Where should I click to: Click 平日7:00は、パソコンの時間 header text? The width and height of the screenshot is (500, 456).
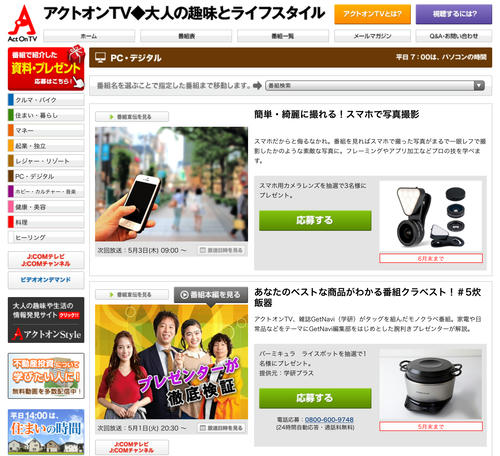(441, 57)
